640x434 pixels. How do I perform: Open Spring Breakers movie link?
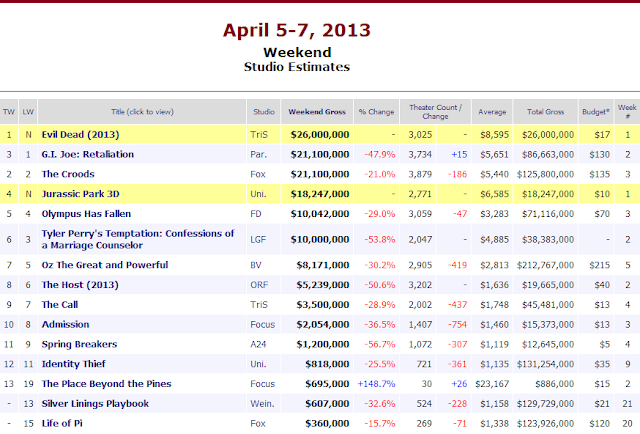79,344
